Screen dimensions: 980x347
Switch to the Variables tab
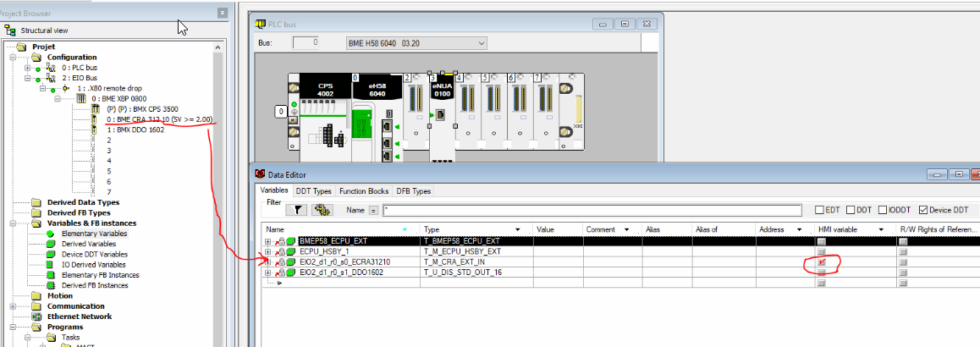(274, 190)
